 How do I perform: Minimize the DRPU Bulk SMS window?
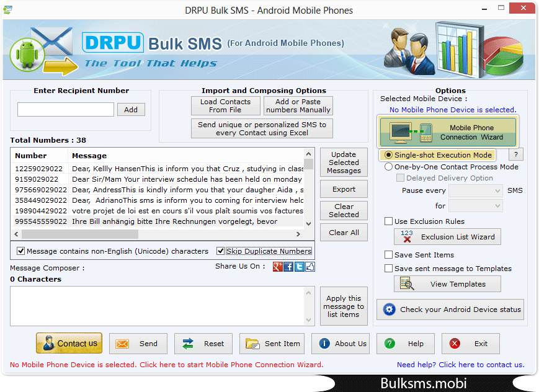(x=484, y=8)
